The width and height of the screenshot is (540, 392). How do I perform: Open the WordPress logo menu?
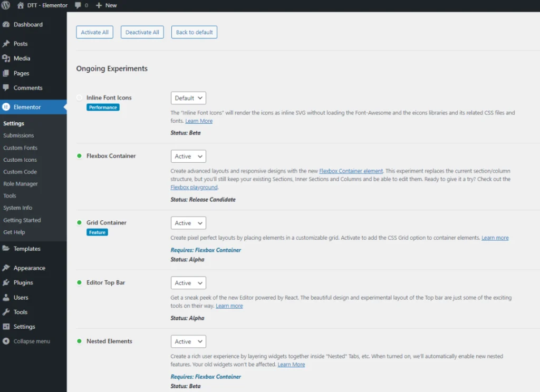[6, 5]
